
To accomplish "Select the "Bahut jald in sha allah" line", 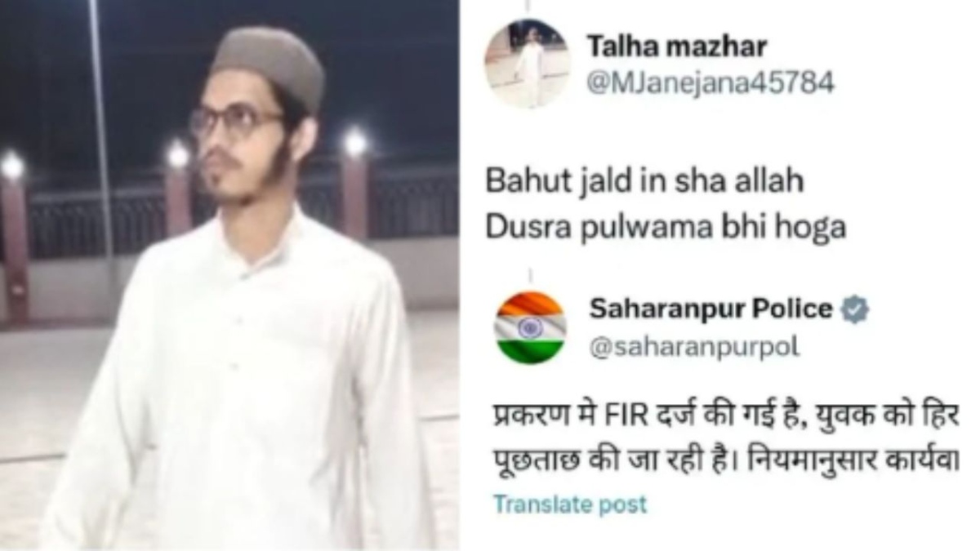I will [644, 181].
